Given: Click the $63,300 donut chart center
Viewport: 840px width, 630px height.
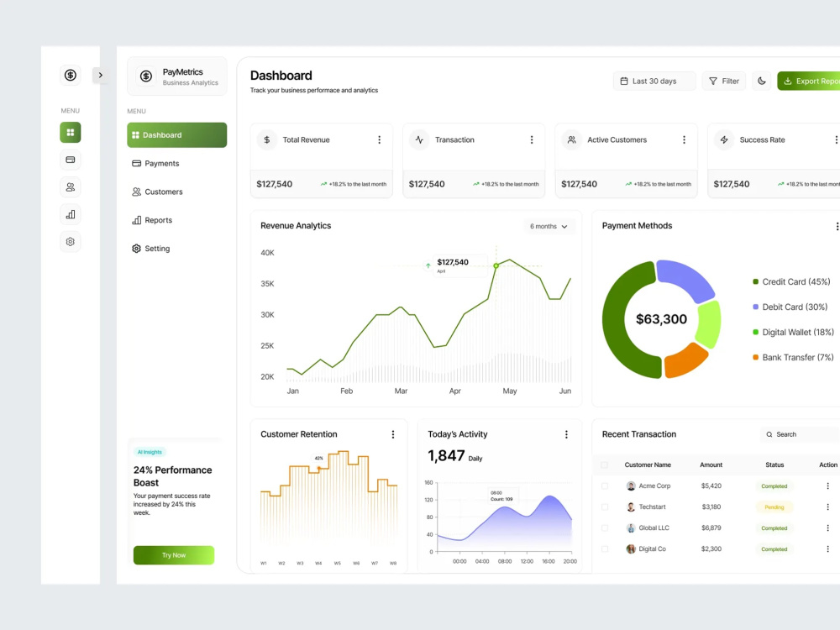Looking at the screenshot, I should point(661,319).
